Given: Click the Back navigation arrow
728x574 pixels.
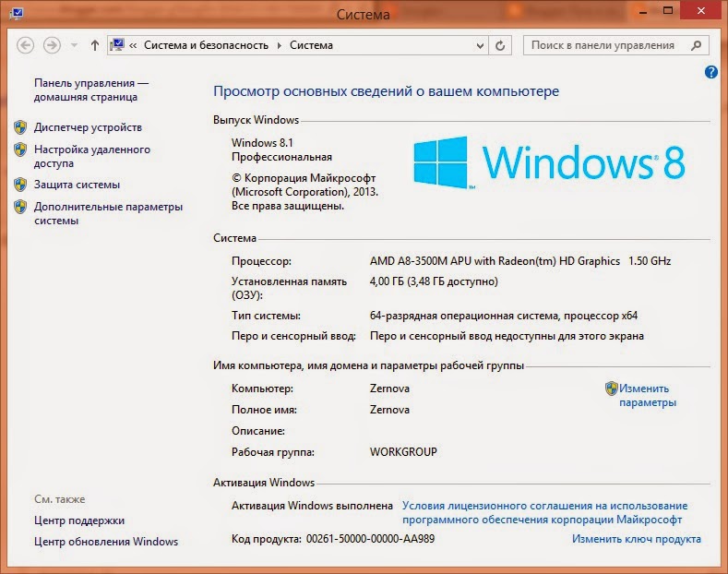Looking at the screenshot, I should point(25,45).
